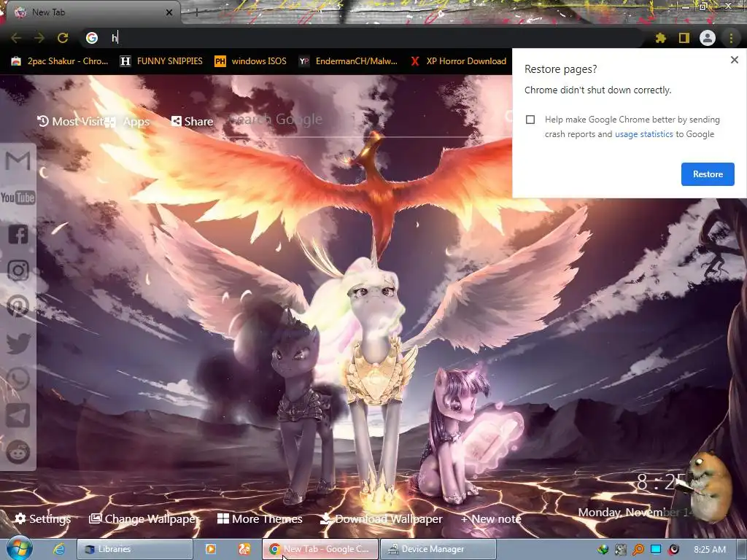
Task: Enable sending crash reports checkbox
Action: 530,120
